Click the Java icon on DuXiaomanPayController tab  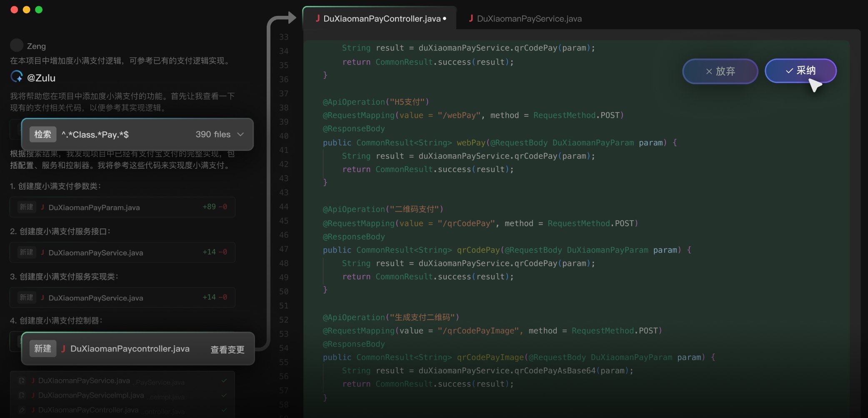pyautogui.click(x=318, y=18)
